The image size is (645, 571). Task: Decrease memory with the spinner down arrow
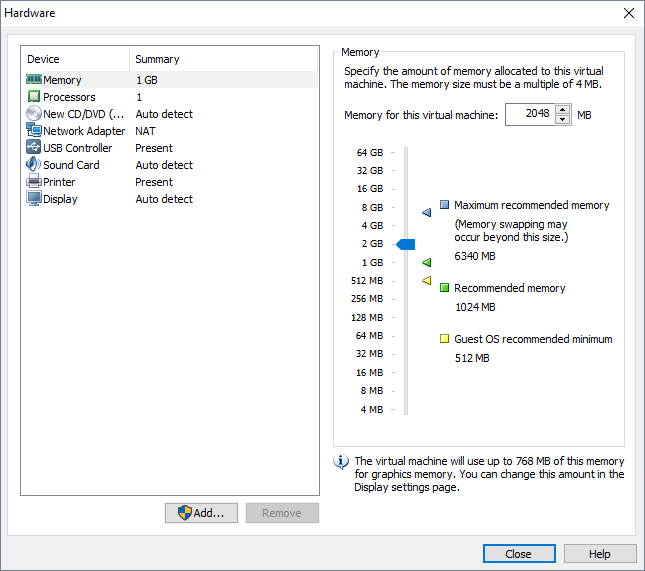click(x=562, y=120)
